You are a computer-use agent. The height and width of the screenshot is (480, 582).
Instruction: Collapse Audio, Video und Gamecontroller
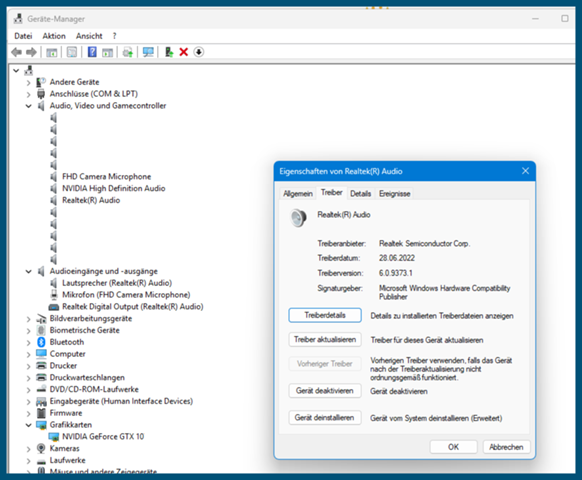click(29, 106)
